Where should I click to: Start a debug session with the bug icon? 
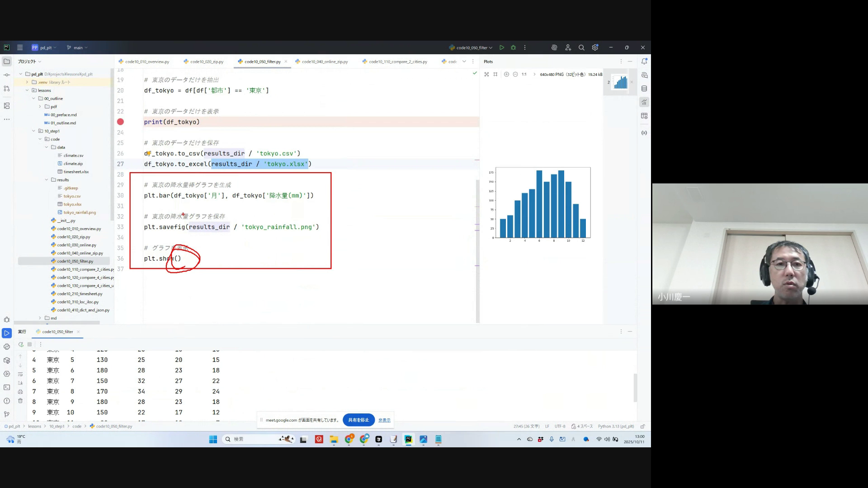[513, 47]
